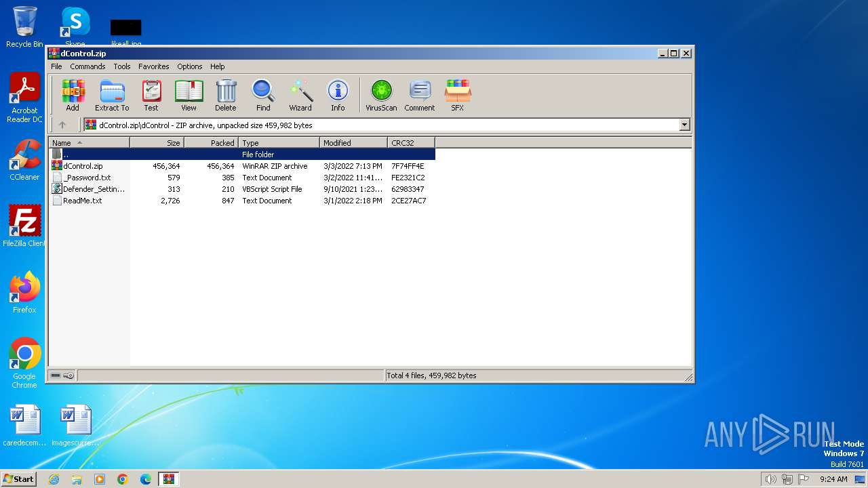Image resolution: width=868 pixels, height=488 pixels.
Task: Click the Extract To icon
Action: tap(112, 95)
